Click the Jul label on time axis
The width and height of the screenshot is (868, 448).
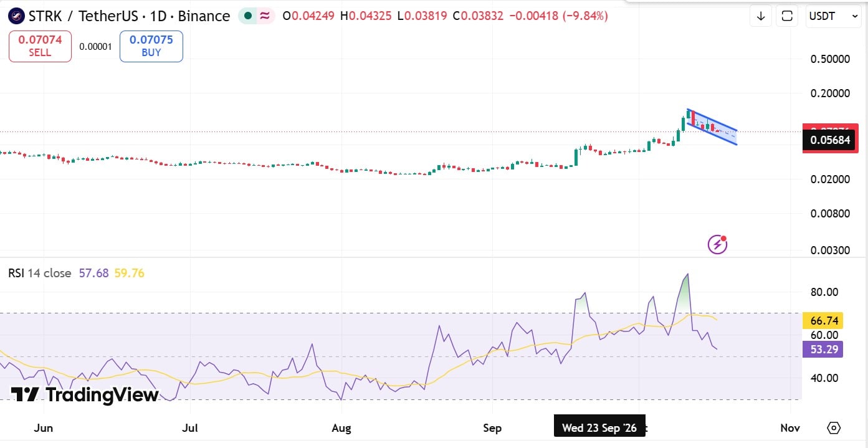pyautogui.click(x=190, y=428)
